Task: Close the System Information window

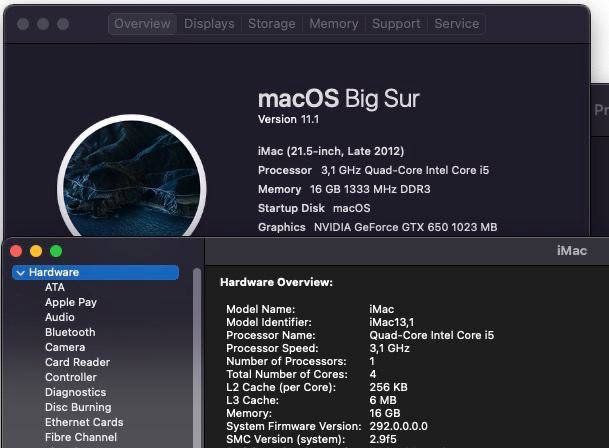Action: 16,251
